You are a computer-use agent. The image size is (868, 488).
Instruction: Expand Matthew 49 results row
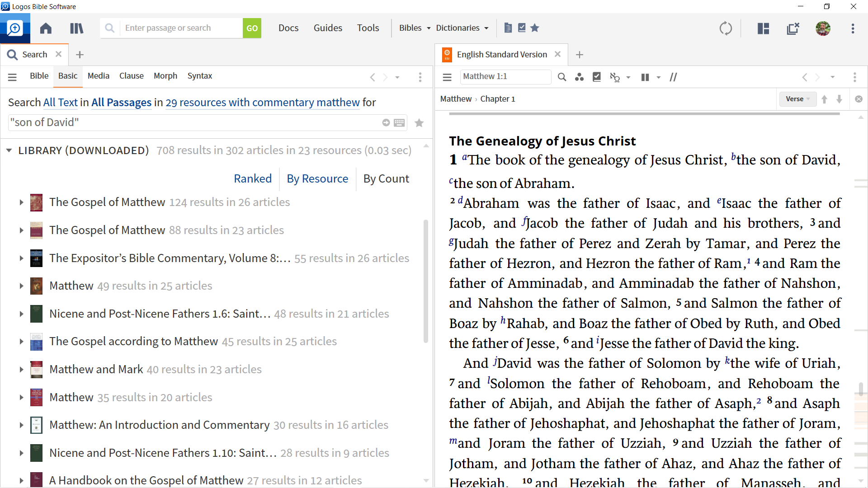pyautogui.click(x=21, y=286)
